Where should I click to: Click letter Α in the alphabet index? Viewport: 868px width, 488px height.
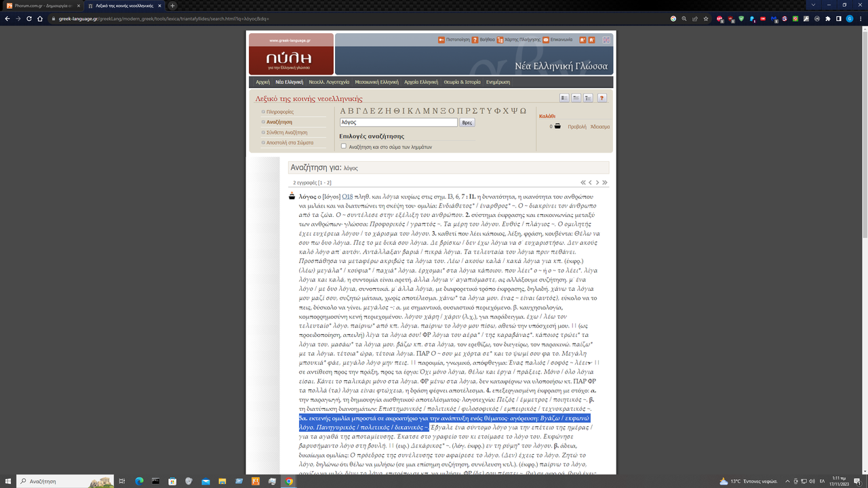(343, 110)
